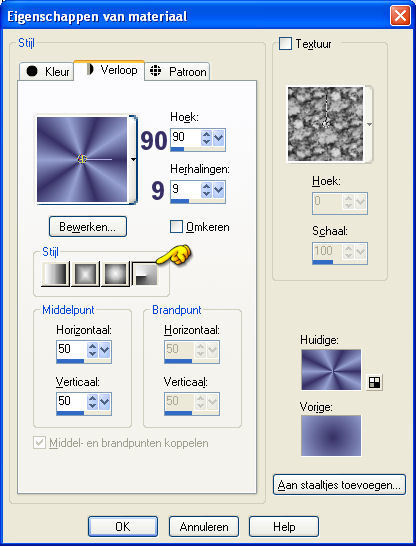Click the Bewerken... button

[x=88, y=227]
